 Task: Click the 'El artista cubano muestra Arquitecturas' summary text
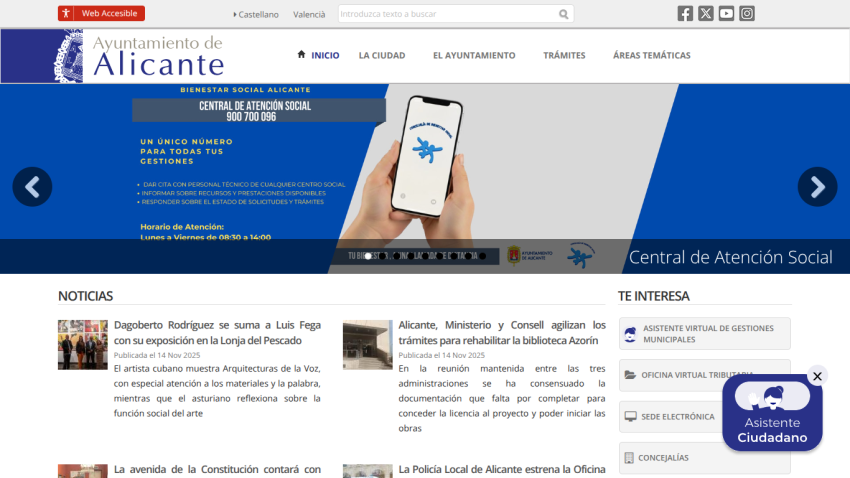pyautogui.click(x=217, y=391)
